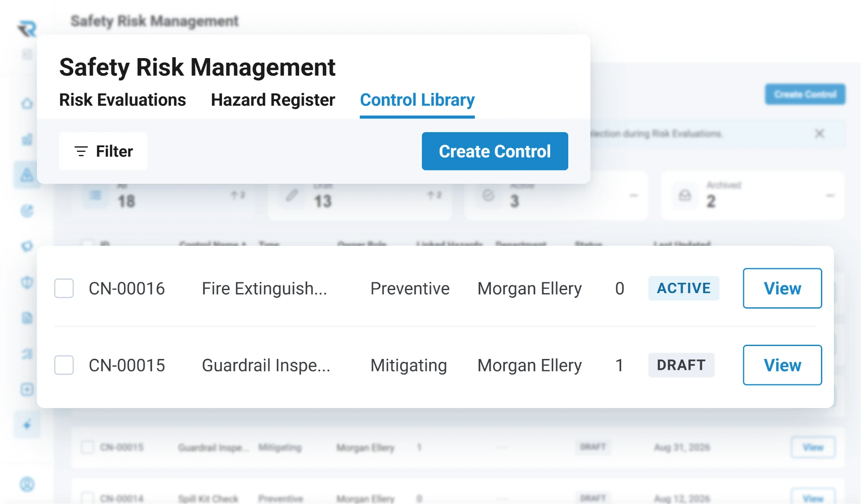
Task: Click the app logo in the sidebar
Action: tap(27, 28)
